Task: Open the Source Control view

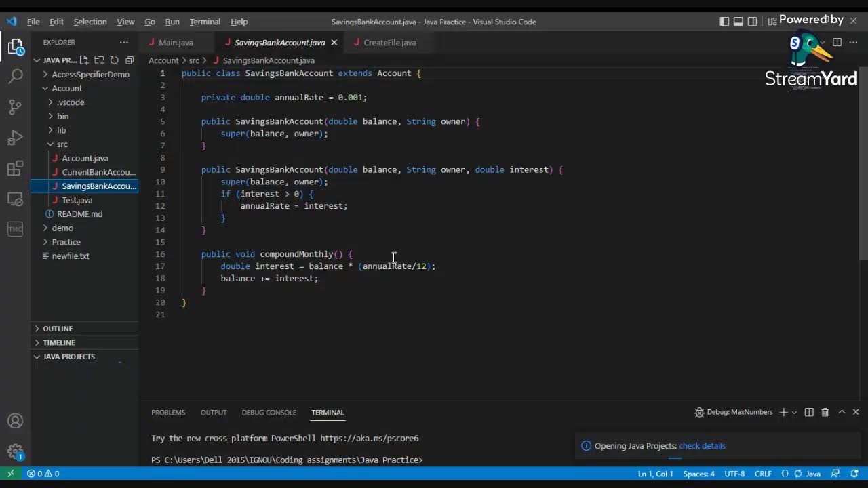Action: 16,107
